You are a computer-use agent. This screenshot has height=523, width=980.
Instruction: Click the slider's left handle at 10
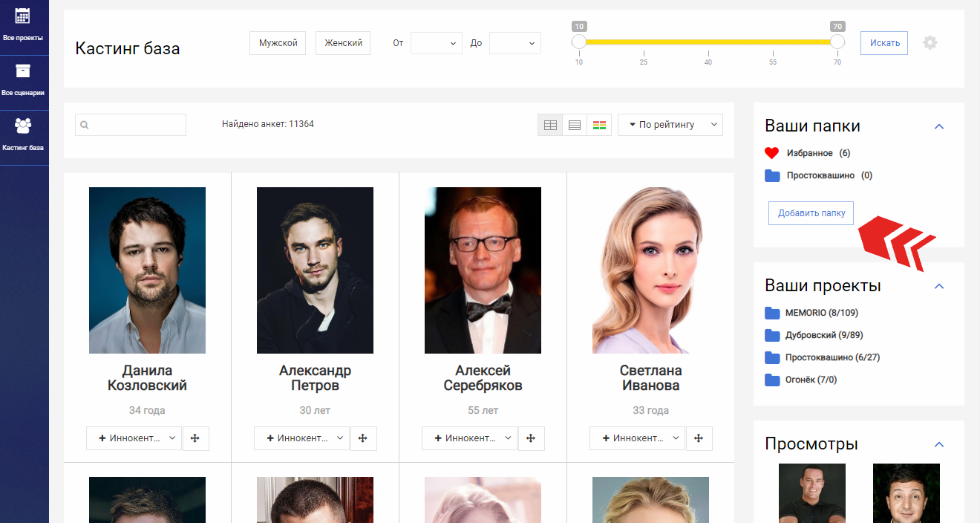pyautogui.click(x=579, y=42)
